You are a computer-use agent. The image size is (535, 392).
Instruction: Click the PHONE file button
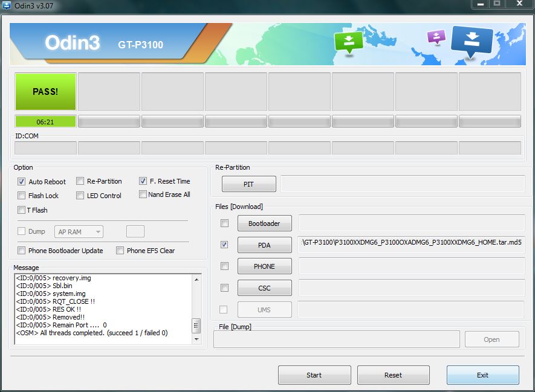[264, 266]
